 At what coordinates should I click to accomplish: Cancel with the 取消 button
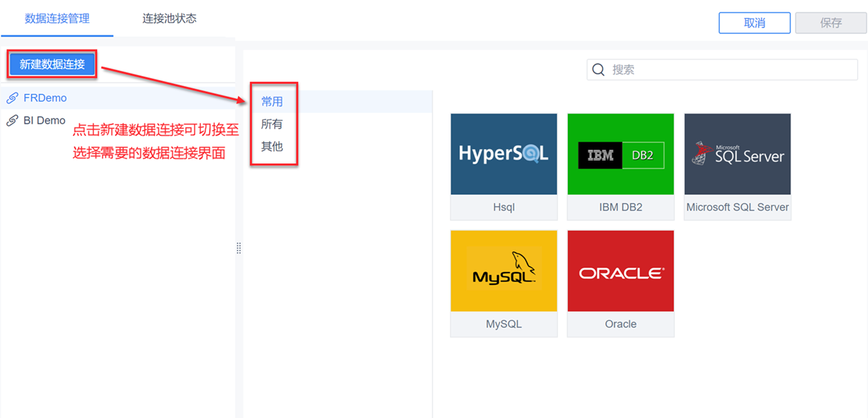[754, 22]
